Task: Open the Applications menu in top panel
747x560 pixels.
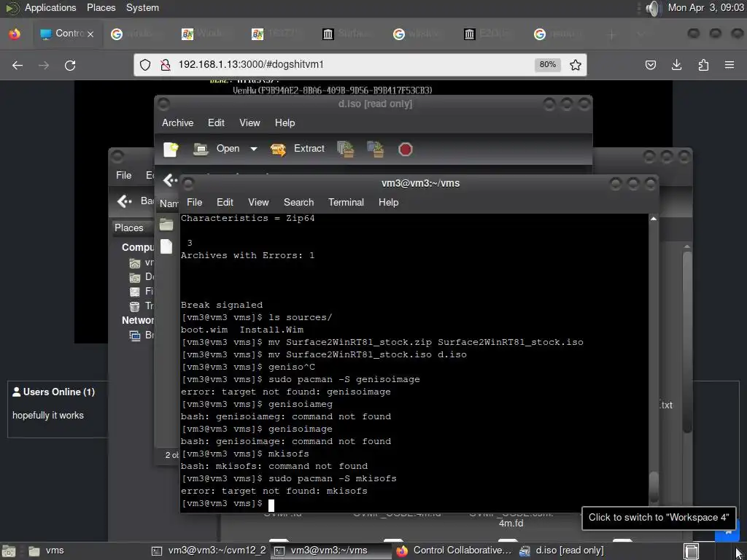Action: [50, 7]
